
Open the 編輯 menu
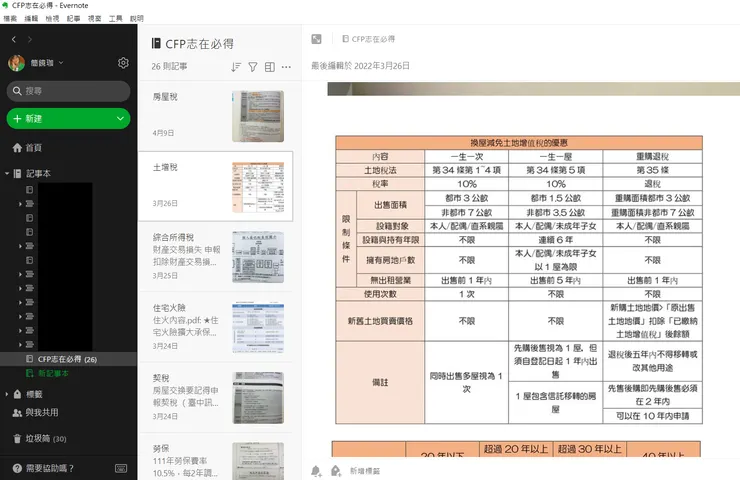point(31,18)
